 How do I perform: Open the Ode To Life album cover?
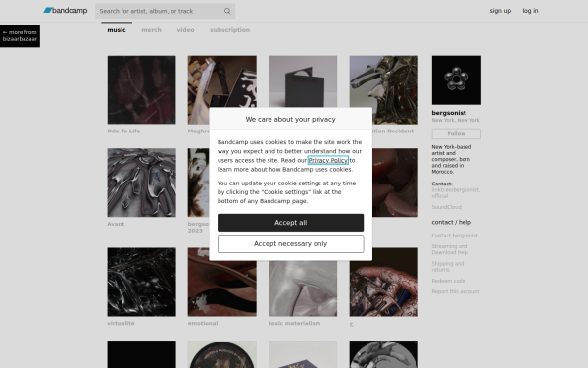pyautogui.click(x=141, y=89)
